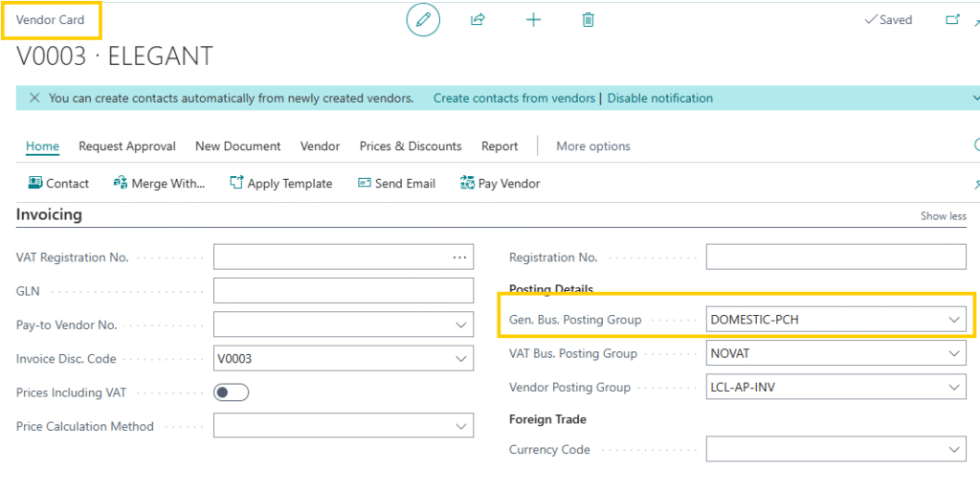Viewport: 980px width, 492px height.
Task: Open VAT Bus. Posting Group dropdown
Action: click(953, 354)
